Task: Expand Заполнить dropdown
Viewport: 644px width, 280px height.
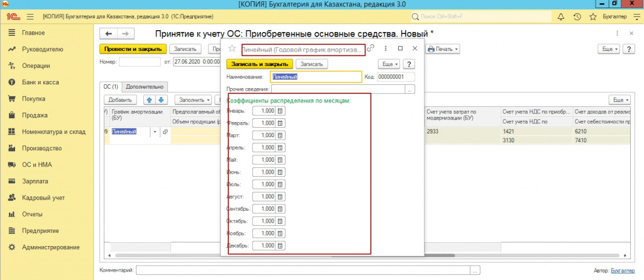Action: click(192, 100)
